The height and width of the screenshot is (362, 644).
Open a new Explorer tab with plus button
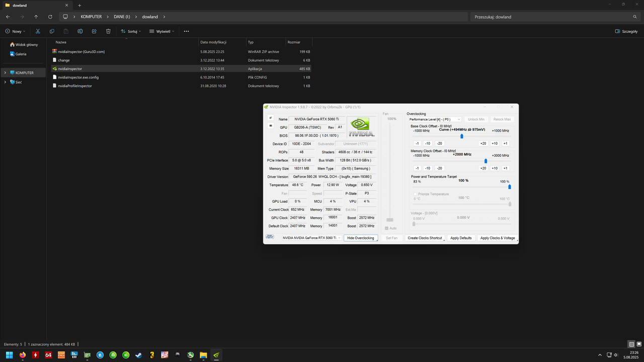[x=79, y=5]
